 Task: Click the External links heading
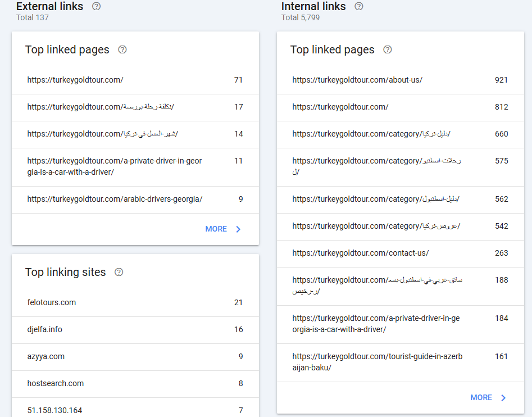click(x=49, y=6)
